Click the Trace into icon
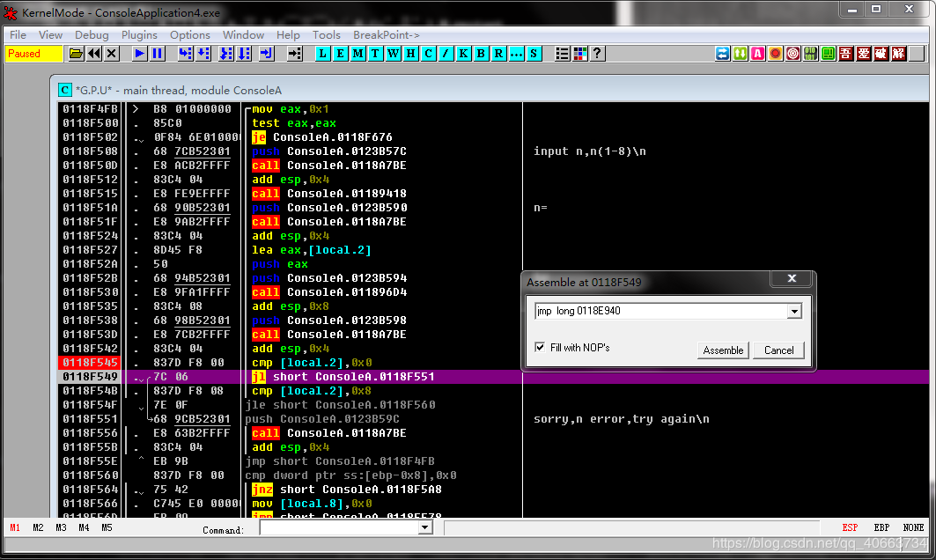Viewport: 936px width, 560px height. (226, 54)
